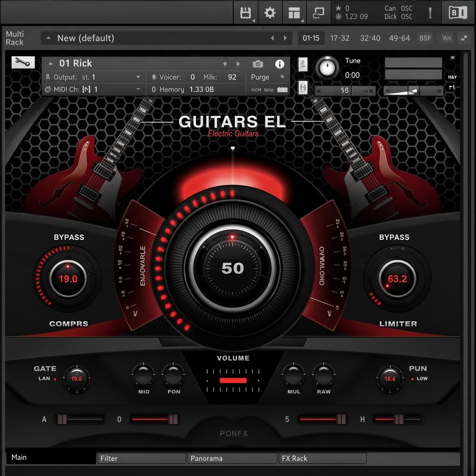
Task: Switch to rack page 01-15
Action: coord(311,38)
